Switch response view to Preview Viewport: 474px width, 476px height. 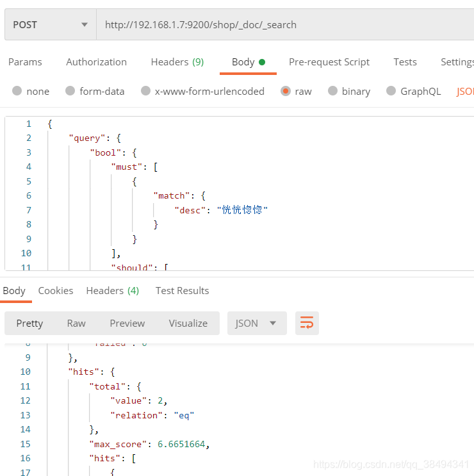pyautogui.click(x=127, y=323)
